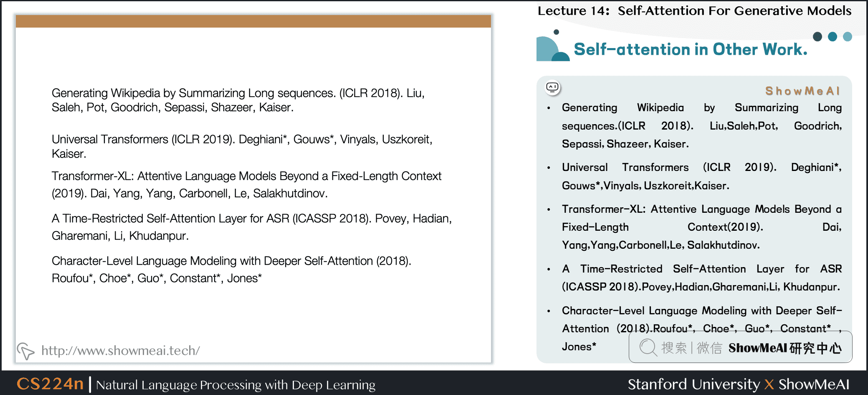Click slide text 'Generating Wikipedia by Summarizing Long sequences'
The image size is (868, 395).
pos(193,93)
